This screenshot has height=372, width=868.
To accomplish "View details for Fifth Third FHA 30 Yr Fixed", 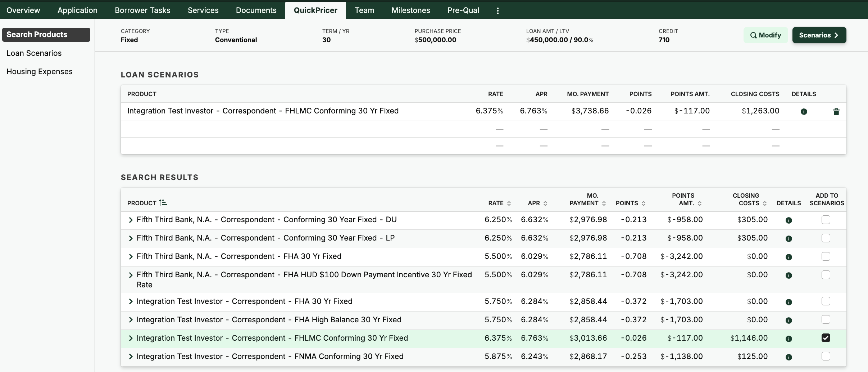I will [789, 257].
